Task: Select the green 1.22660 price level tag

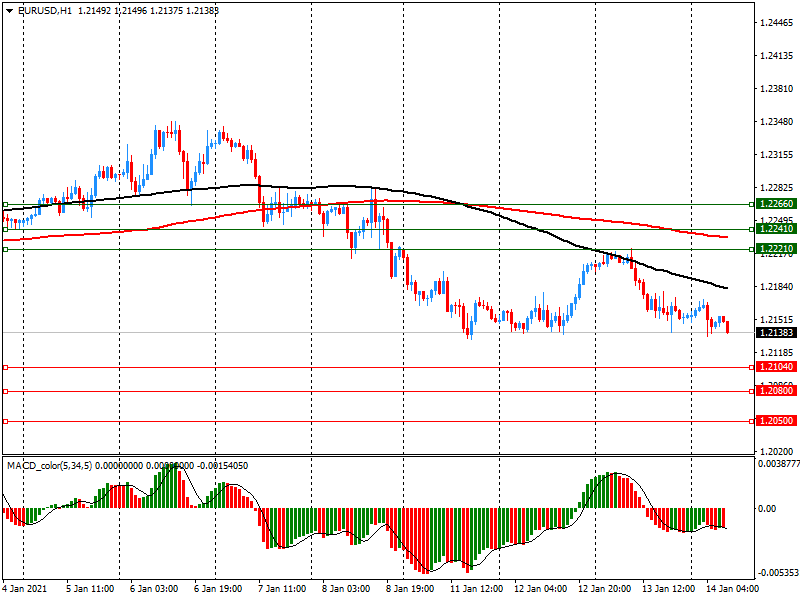Action: point(776,204)
